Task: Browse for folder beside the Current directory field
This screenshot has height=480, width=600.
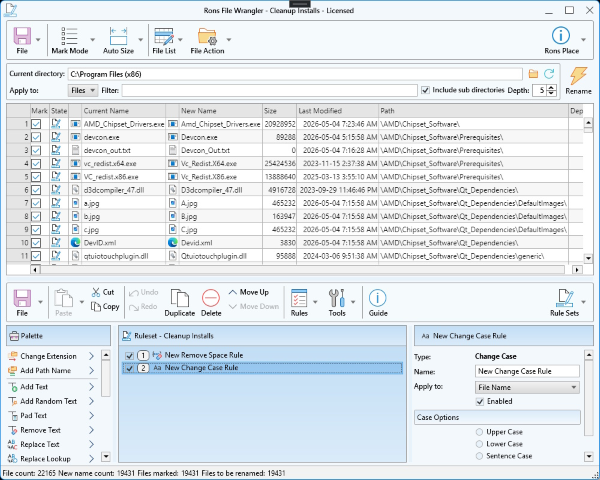Action: (533, 74)
